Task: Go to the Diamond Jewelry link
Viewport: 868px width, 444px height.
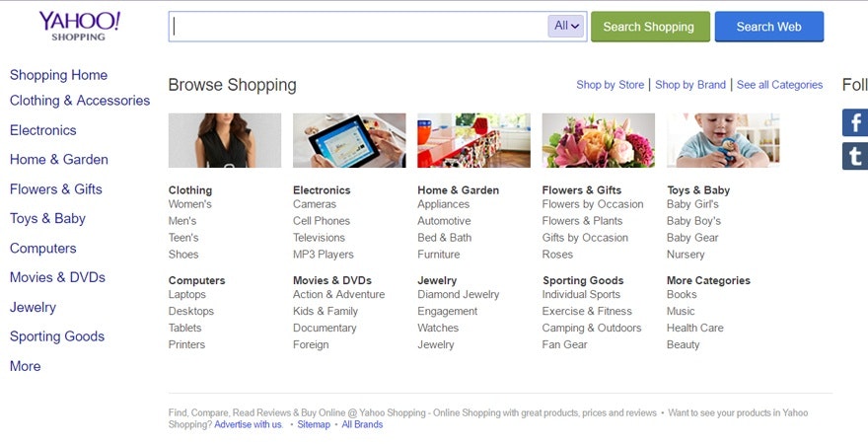Action: click(459, 294)
